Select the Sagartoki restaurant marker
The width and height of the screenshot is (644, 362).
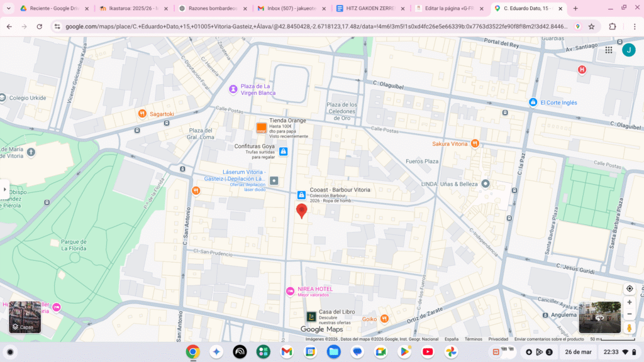[143, 114]
